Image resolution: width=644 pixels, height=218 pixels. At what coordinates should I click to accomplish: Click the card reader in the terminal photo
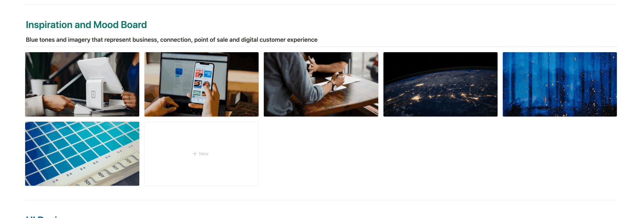coord(82,109)
